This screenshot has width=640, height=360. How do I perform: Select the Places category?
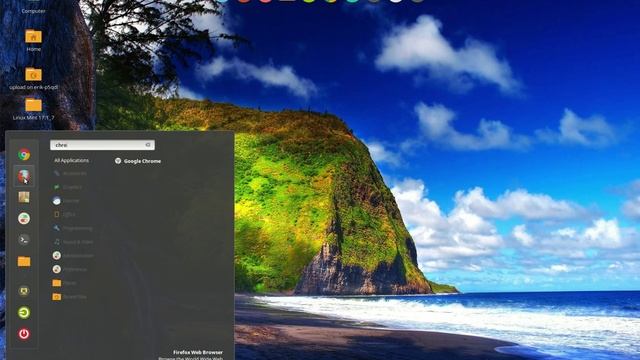(64, 283)
